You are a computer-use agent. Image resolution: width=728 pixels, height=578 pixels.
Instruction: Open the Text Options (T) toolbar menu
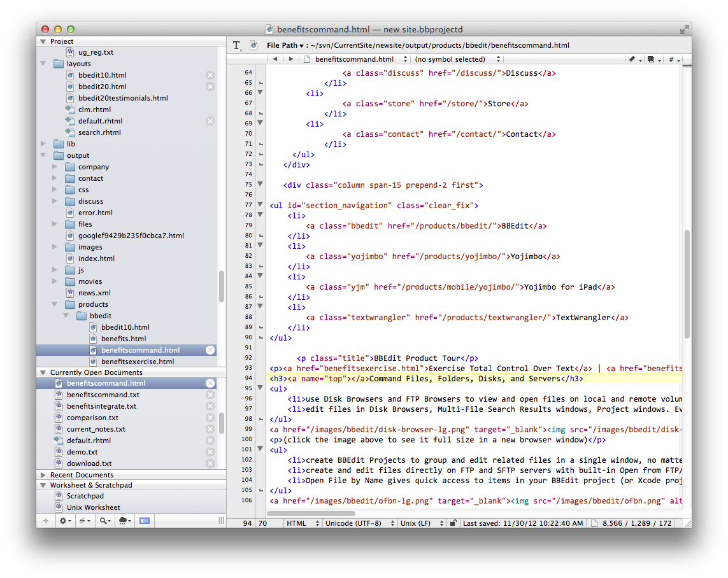[x=237, y=45]
